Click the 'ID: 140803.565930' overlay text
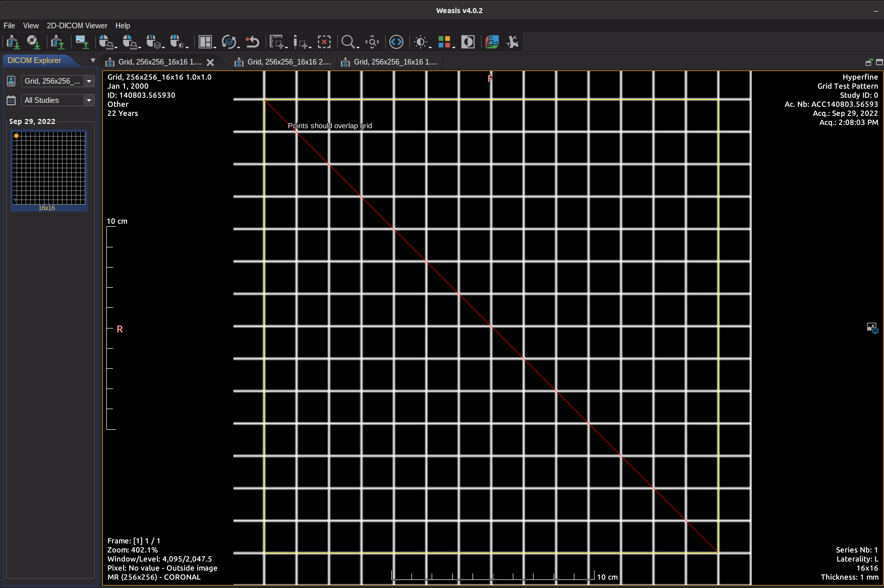Viewport: 884px width, 588px height. coord(141,95)
